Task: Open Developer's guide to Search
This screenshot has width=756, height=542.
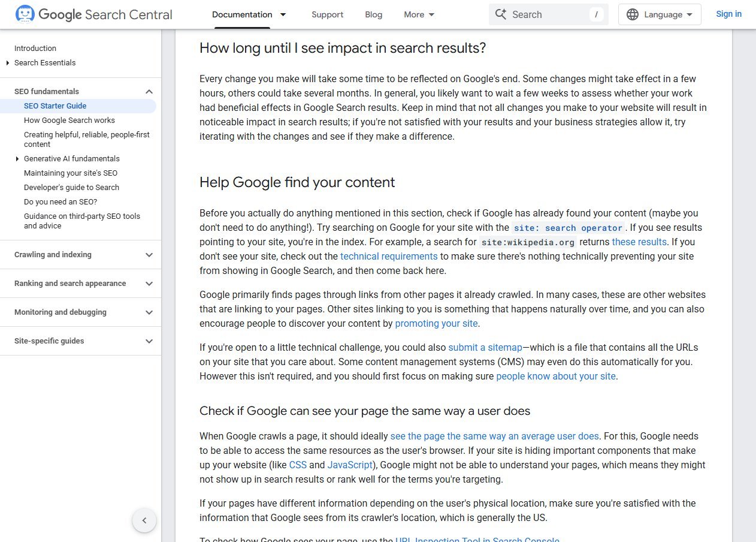Action: click(71, 188)
